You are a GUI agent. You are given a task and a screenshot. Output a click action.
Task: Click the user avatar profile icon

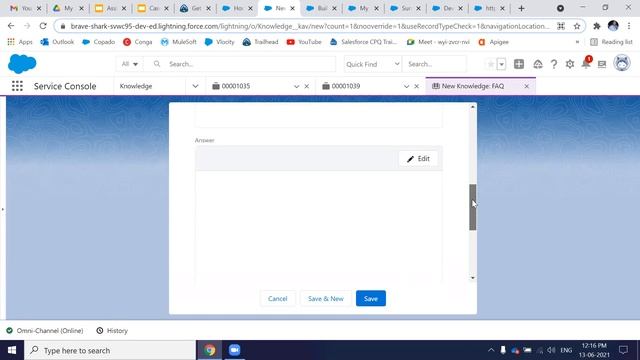coord(622,64)
